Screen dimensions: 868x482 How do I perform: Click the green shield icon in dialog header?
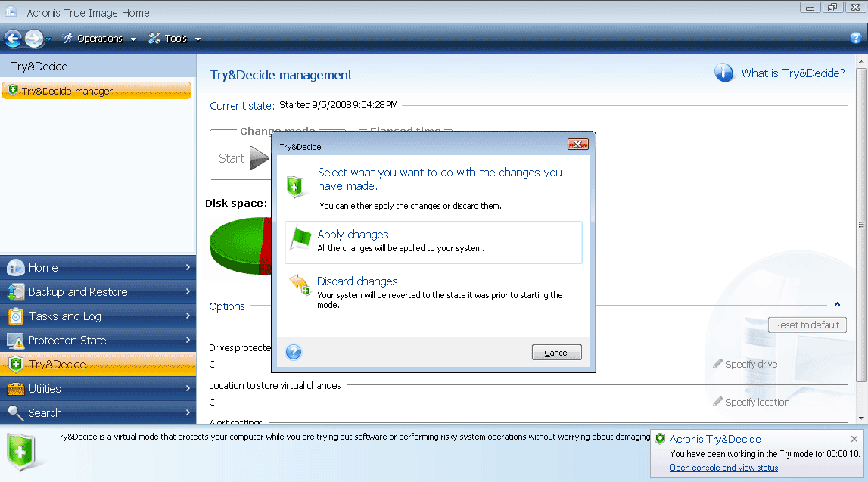296,186
